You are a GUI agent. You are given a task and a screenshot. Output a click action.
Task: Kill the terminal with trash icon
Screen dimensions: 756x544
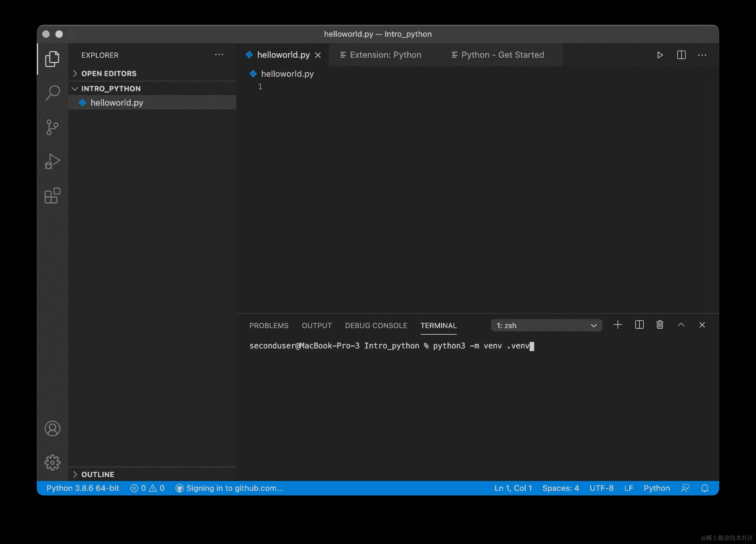660,325
